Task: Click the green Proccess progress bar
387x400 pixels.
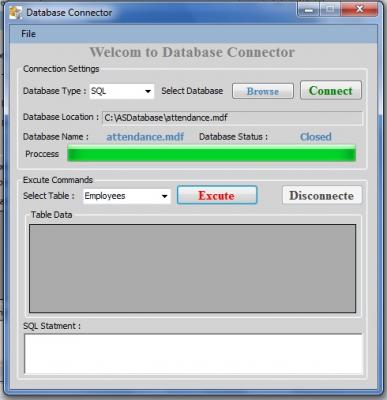Action: (x=211, y=154)
